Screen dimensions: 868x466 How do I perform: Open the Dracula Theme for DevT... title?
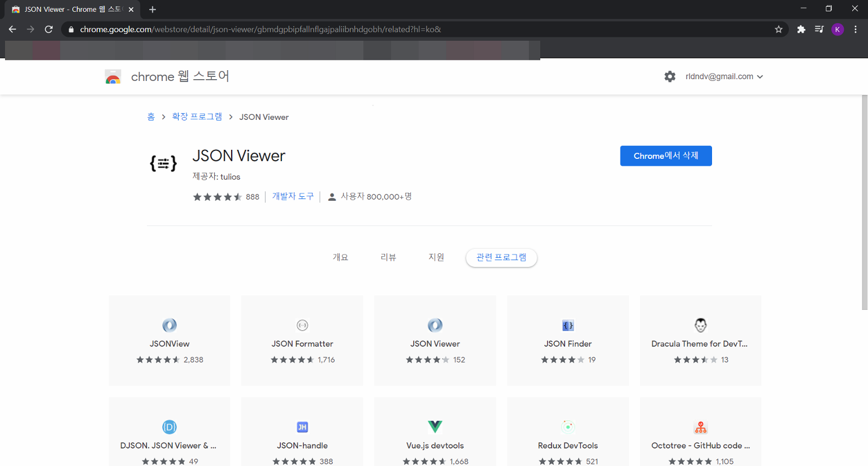coord(700,344)
